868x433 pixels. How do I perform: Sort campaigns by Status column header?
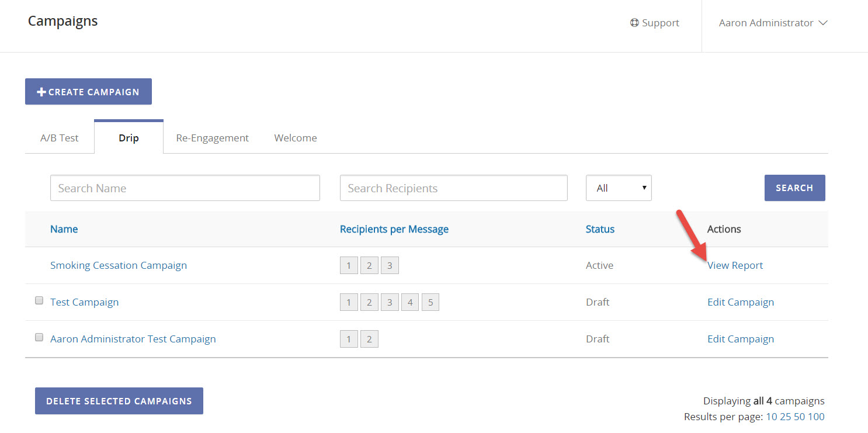(x=600, y=229)
